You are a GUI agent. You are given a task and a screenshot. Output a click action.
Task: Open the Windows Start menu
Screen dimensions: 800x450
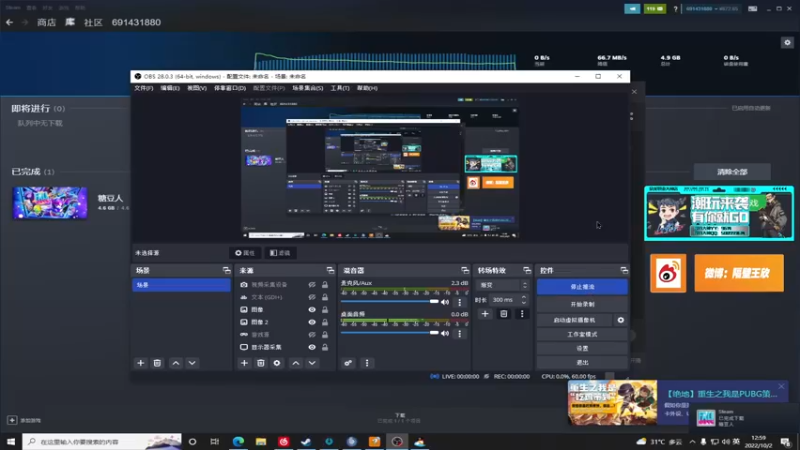(x=11, y=441)
